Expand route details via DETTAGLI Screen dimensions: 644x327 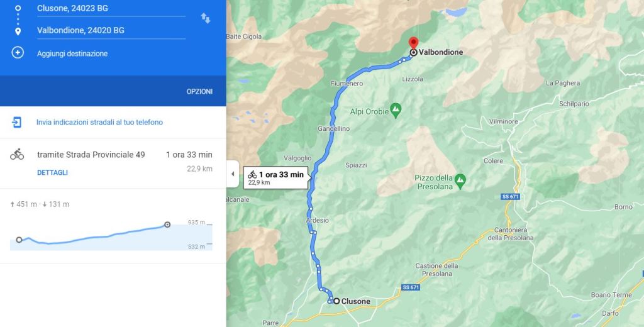pos(53,172)
